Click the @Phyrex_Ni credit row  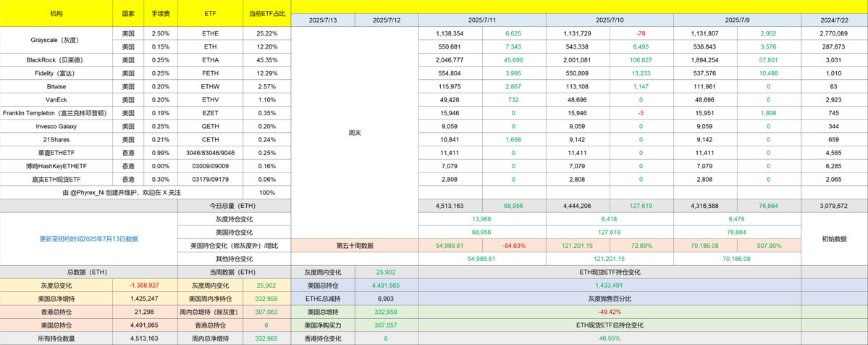[121, 193]
